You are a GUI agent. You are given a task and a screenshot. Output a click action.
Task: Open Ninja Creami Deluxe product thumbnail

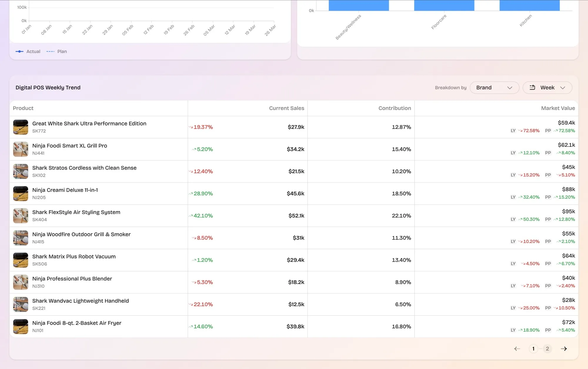pyautogui.click(x=21, y=193)
